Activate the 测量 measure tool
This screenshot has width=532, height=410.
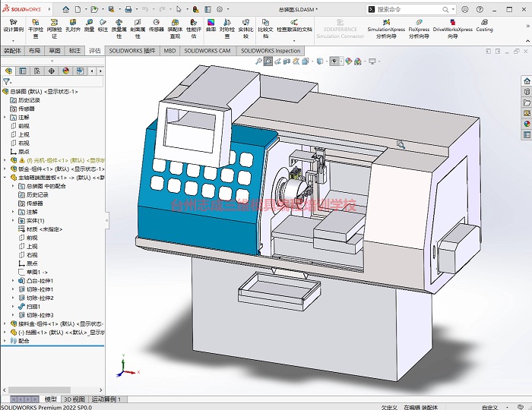pos(89,25)
